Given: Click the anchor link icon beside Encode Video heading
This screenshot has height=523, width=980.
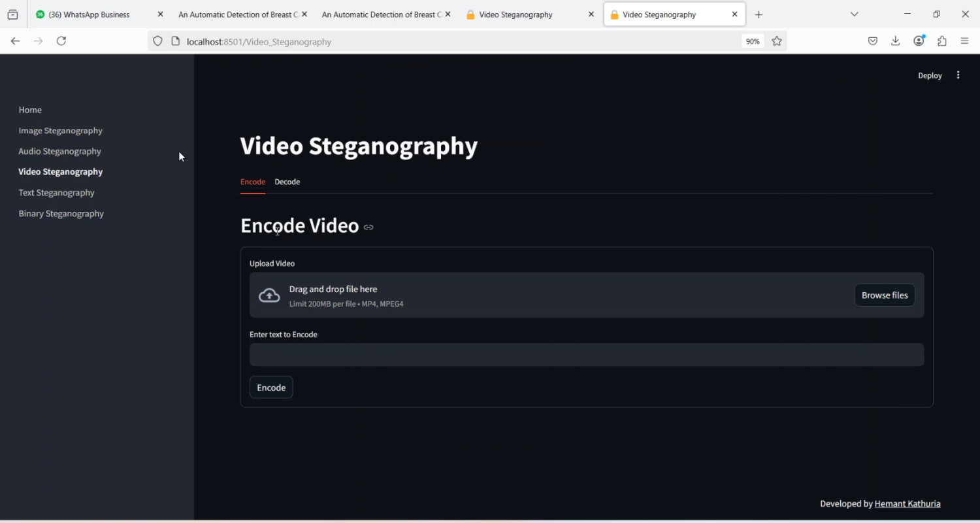Looking at the screenshot, I should [368, 227].
